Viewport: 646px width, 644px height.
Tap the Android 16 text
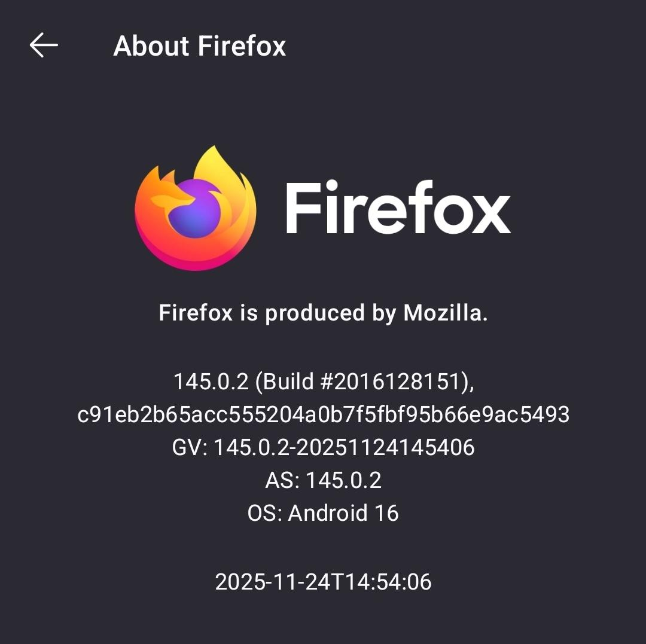(343, 513)
